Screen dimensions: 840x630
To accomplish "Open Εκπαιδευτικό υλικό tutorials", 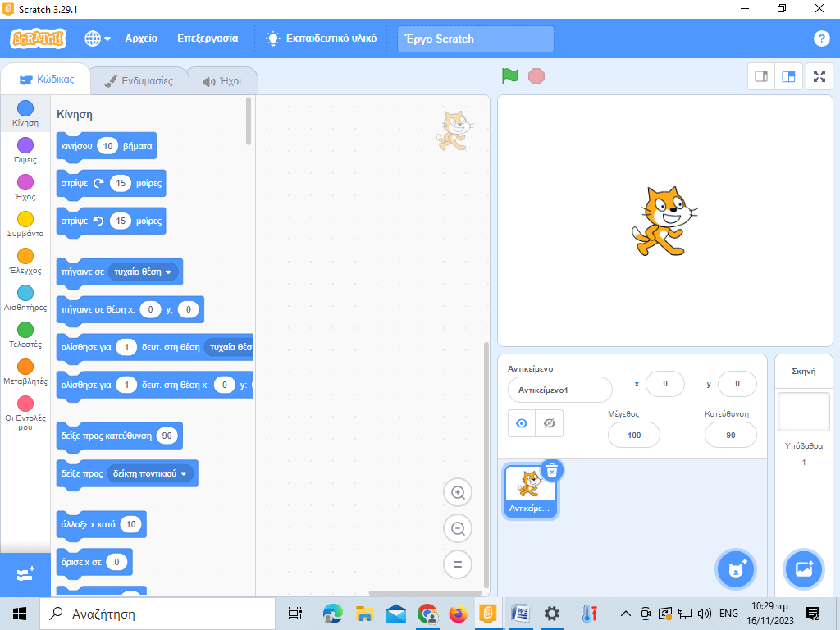I will coord(322,39).
